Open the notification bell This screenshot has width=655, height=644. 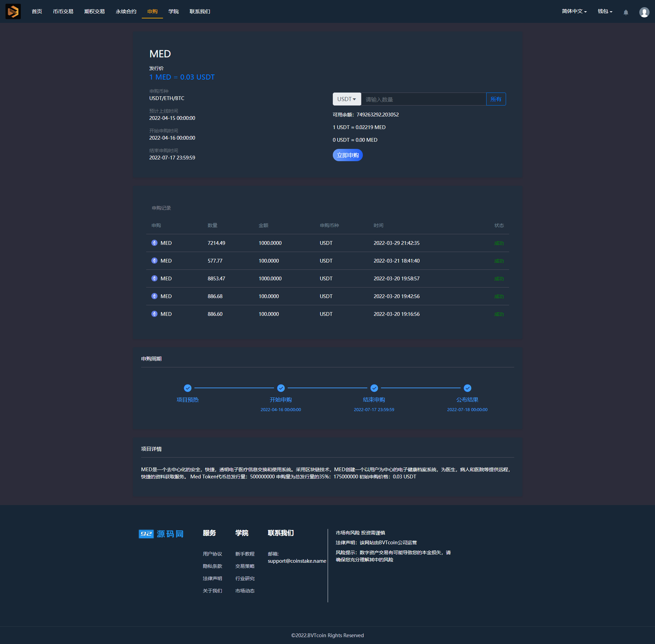click(626, 12)
